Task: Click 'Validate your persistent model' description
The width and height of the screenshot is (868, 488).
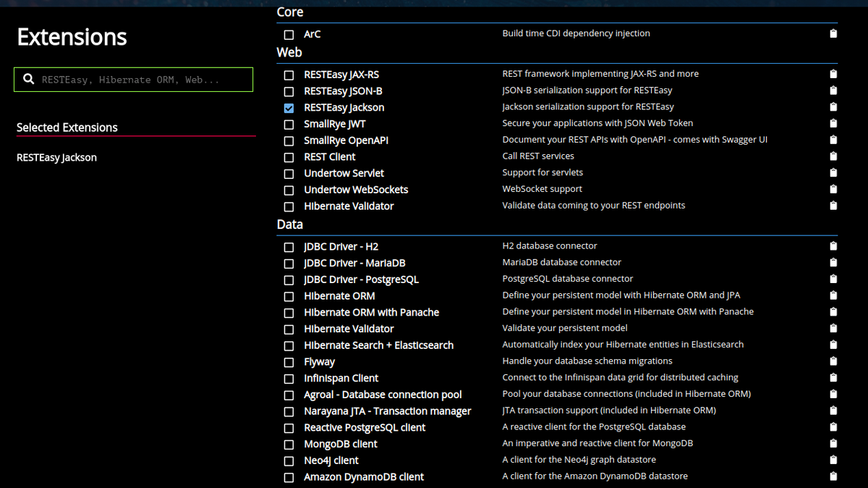Action: point(565,328)
